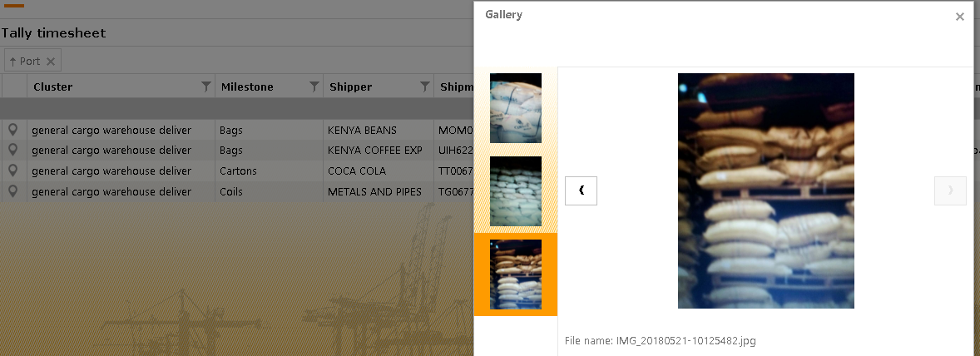This screenshot has height=356, width=980.
Task: Show previous gallery image with left arrow
Action: click(x=581, y=190)
